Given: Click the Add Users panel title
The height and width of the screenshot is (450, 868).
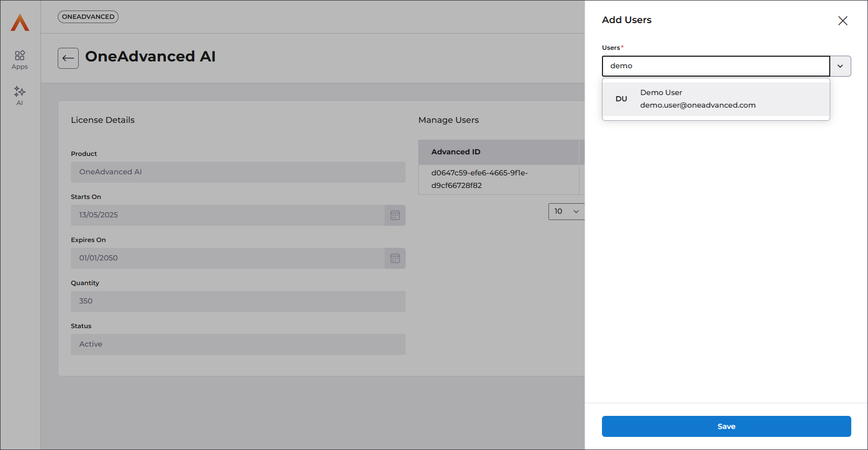Looking at the screenshot, I should click(627, 20).
